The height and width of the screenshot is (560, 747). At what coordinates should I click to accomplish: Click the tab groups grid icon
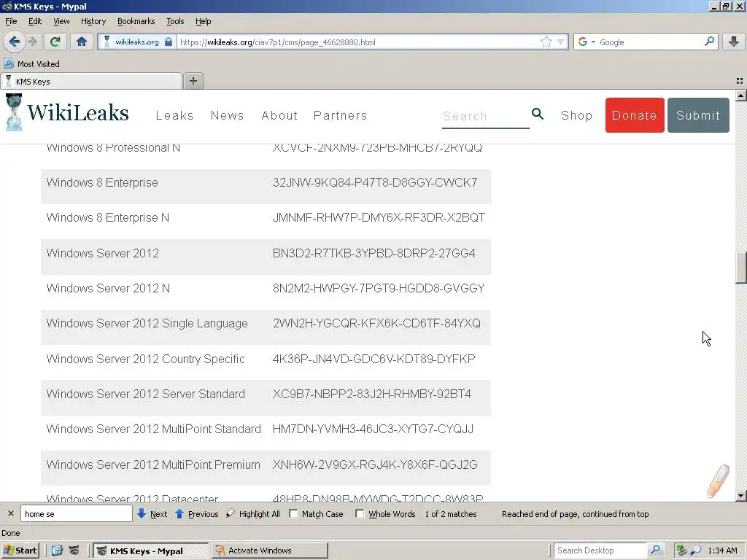point(740,82)
